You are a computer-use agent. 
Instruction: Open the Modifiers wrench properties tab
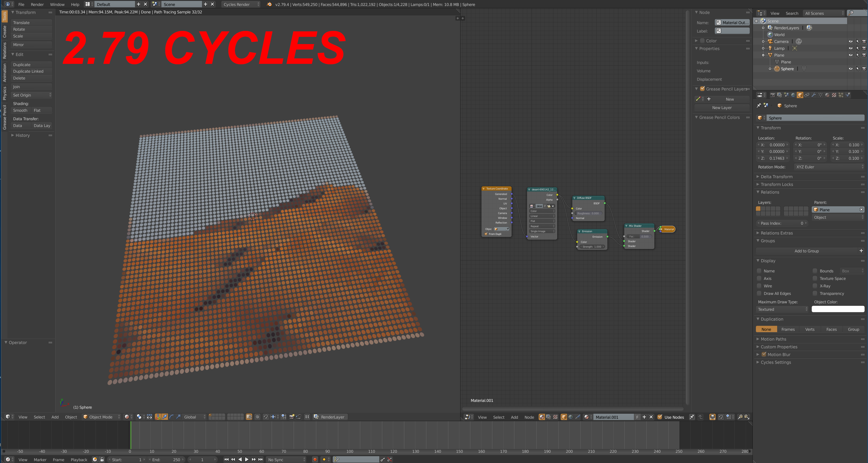point(814,95)
